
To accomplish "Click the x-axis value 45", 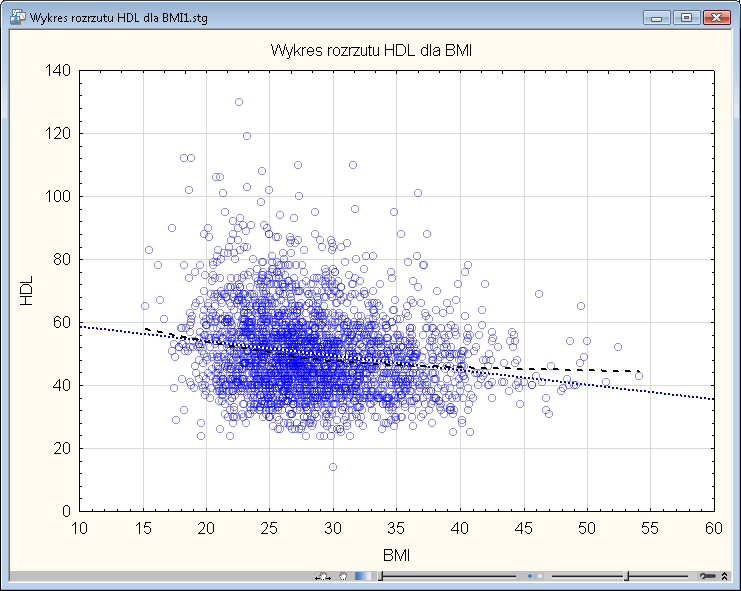I will pos(524,528).
